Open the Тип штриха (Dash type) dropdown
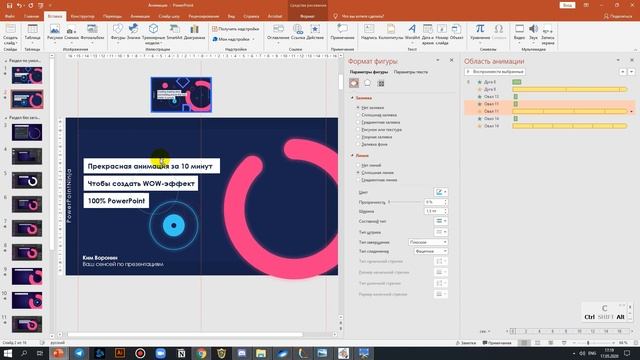The height and width of the screenshot is (360, 640). pos(440,232)
